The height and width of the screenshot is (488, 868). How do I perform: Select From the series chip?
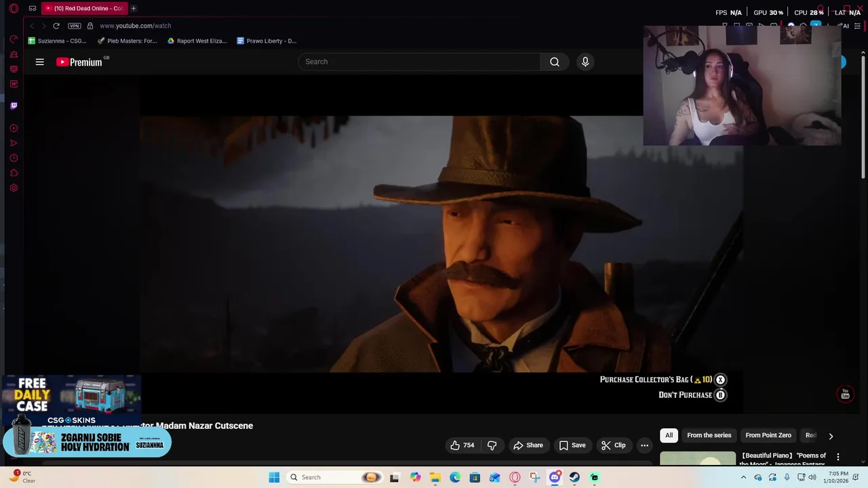[709, 435]
